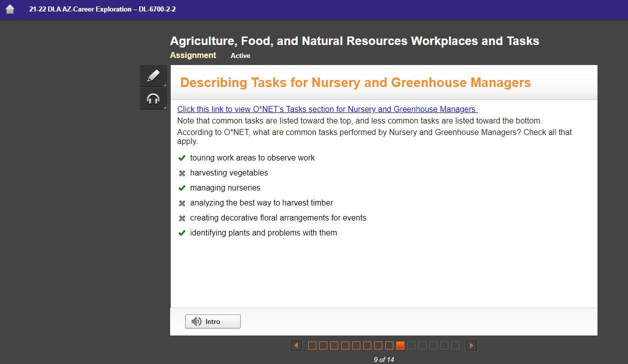Image resolution: width=628 pixels, height=364 pixels.
Task: Open the headphones audio tool
Action: coord(153,99)
